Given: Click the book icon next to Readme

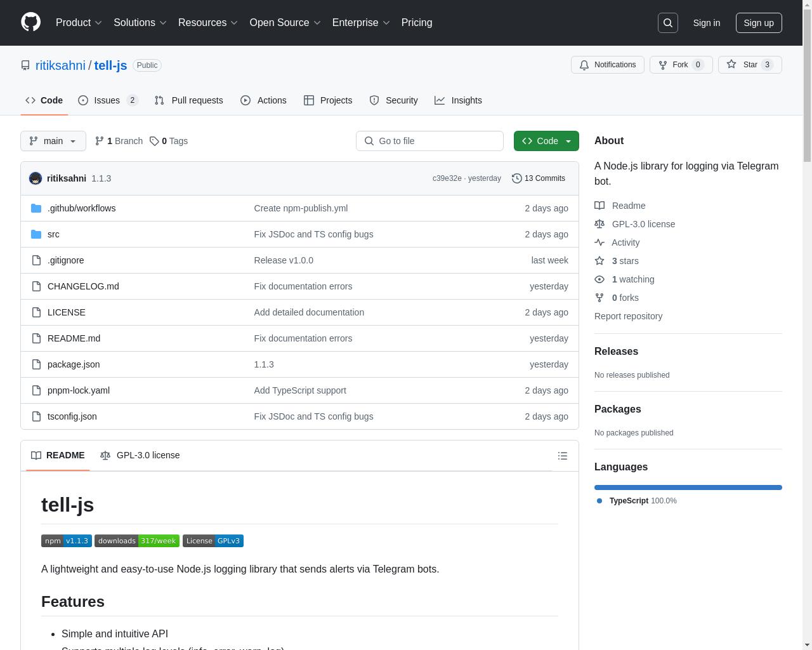Looking at the screenshot, I should [x=599, y=206].
